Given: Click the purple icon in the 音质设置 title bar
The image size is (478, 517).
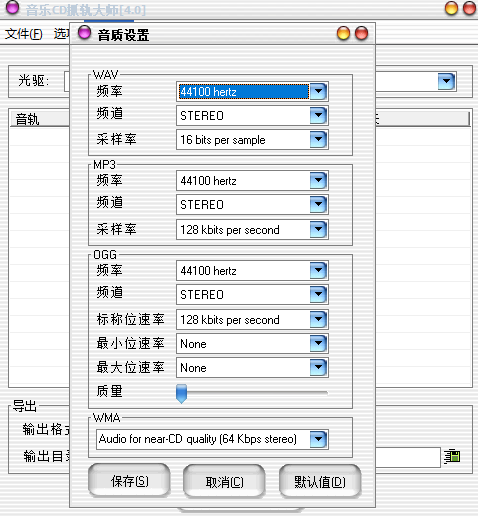Looking at the screenshot, I should click(x=84, y=33).
